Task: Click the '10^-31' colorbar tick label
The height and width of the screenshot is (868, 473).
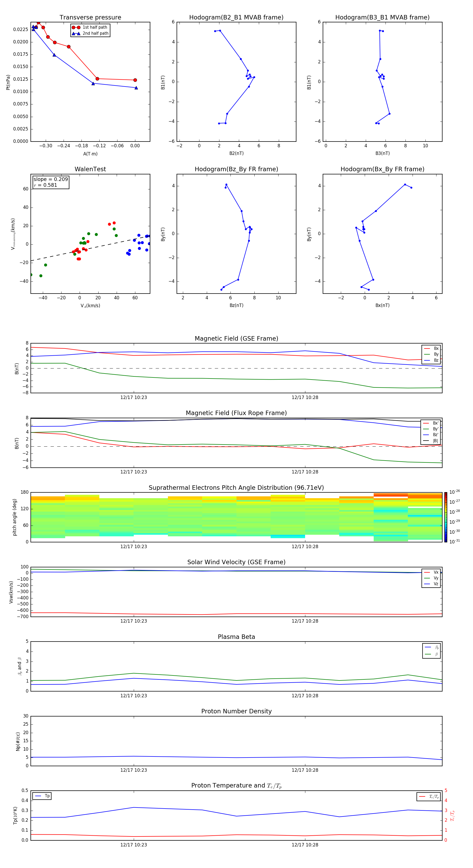Action: pos(455,542)
